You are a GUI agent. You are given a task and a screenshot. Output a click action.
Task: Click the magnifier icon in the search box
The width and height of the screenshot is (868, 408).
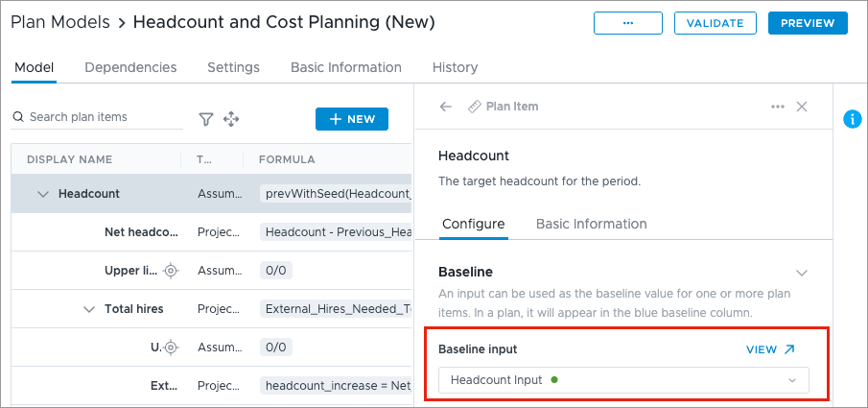[x=18, y=117]
